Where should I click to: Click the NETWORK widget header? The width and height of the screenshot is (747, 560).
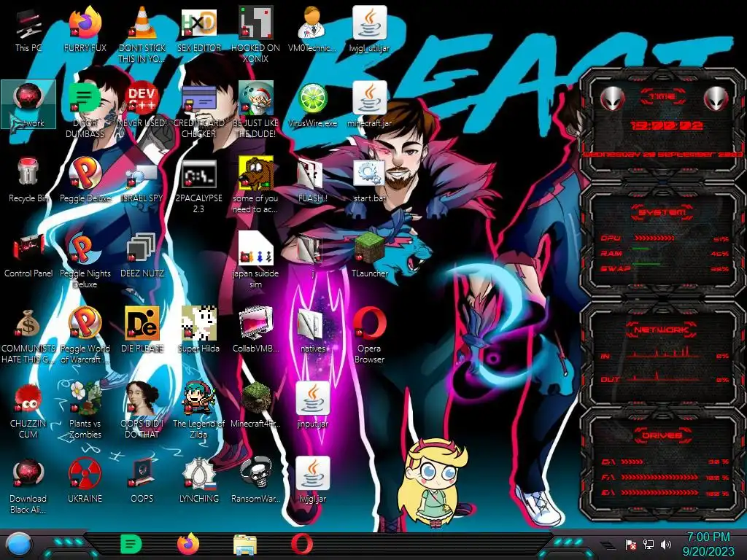click(x=662, y=330)
